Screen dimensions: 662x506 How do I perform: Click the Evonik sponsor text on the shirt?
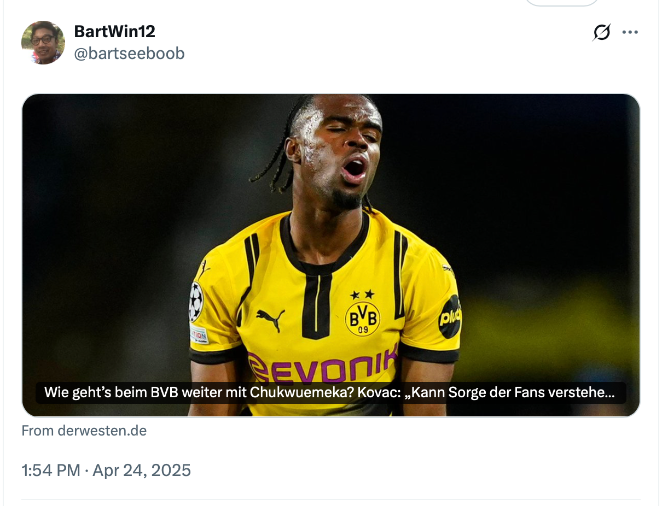click(x=323, y=365)
